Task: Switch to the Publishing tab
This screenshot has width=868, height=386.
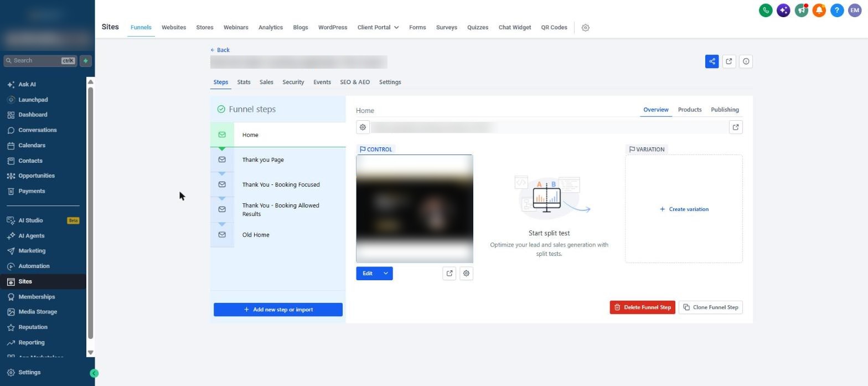Action: coord(725,110)
